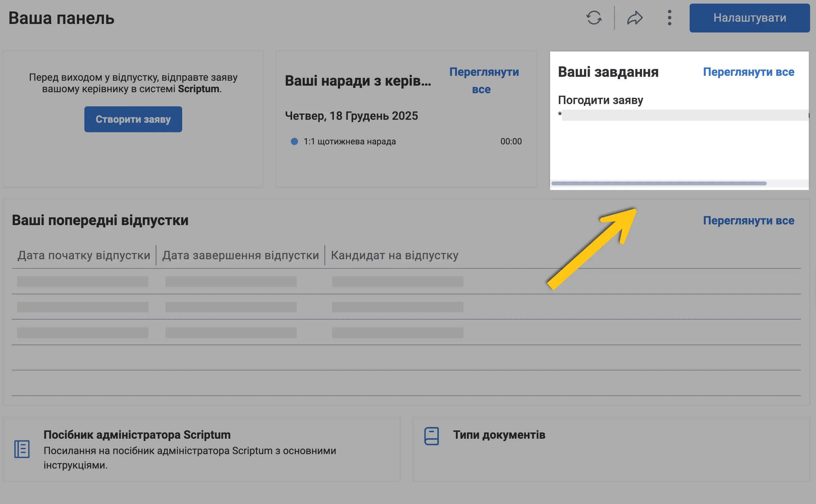This screenshot has width=816, height=504.
Task: Click the Кандидат на відпустку column header
Action: [x=395, y=255]
